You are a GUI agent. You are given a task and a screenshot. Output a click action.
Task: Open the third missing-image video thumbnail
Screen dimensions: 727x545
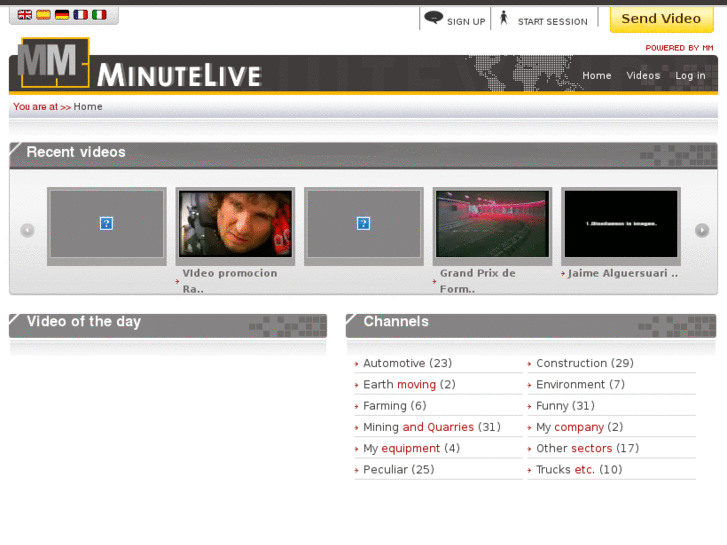364,226
